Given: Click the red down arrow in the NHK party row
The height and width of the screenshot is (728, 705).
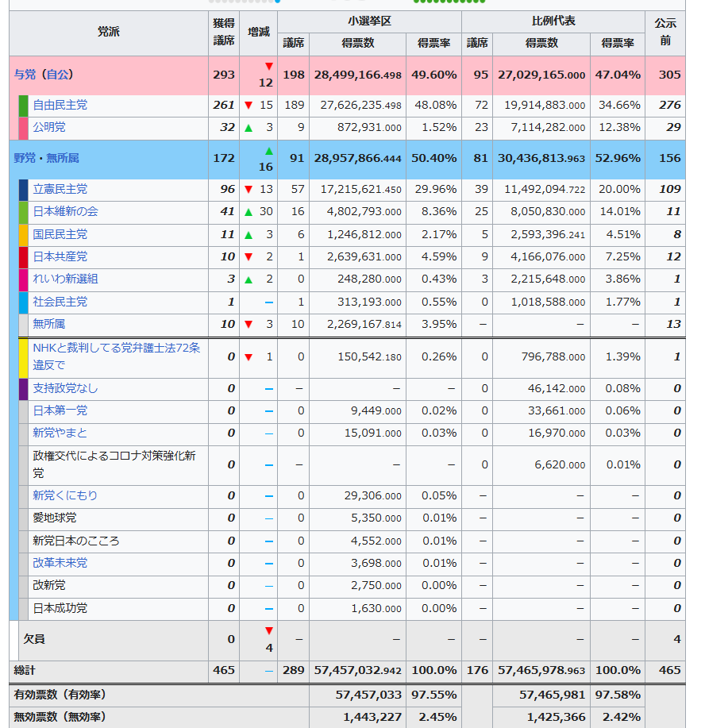Looking at the screenshot, I should (x=248, y=357).
